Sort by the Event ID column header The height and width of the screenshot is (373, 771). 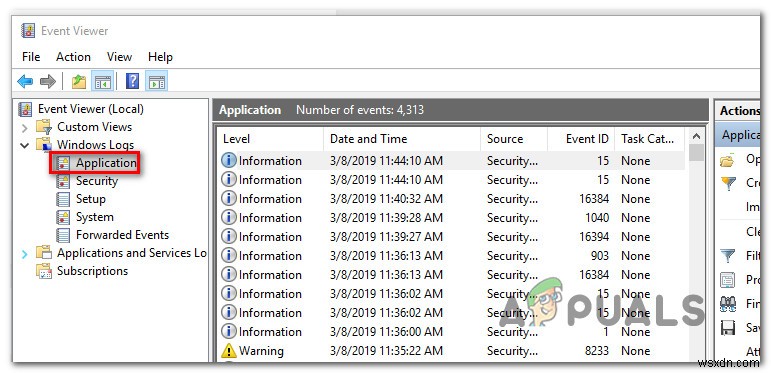tap(581, 139)
